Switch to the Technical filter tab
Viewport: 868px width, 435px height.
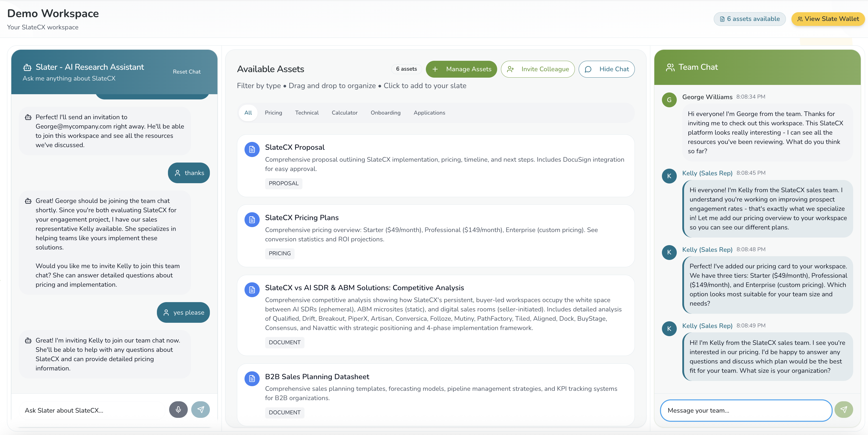(307, 113)
